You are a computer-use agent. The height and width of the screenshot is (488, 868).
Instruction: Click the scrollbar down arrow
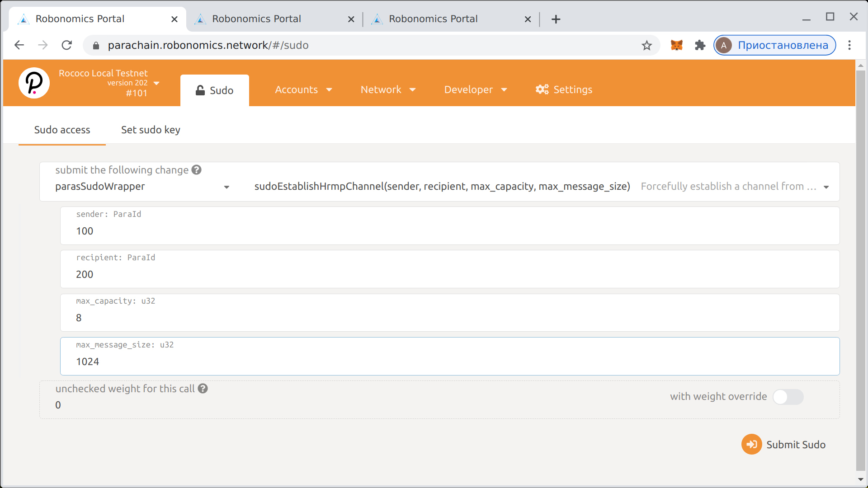click(860, 479)
